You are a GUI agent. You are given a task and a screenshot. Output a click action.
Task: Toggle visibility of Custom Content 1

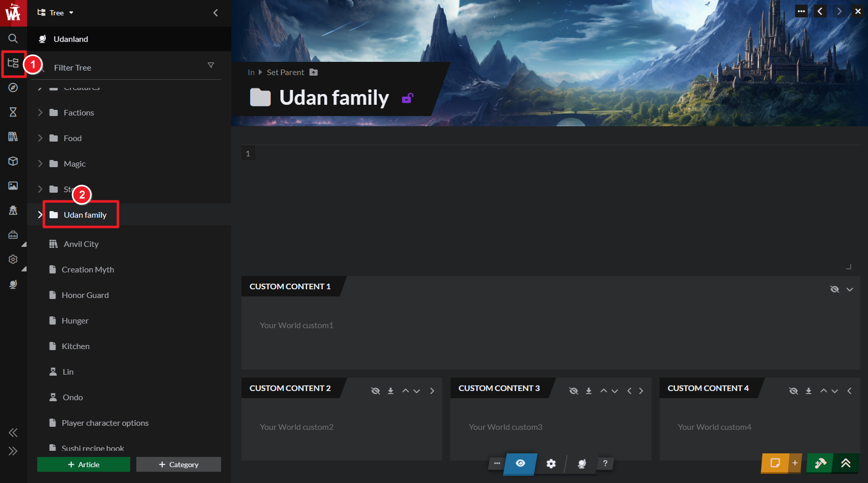click(x=835, y=289)
